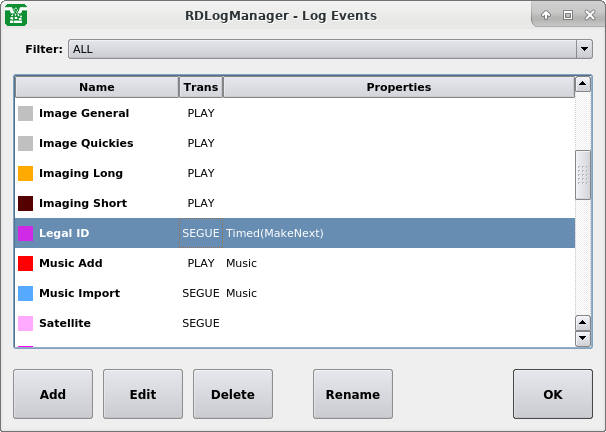Click the Rename button
Image resolution: width=606 pixels, height=432 pixels.
[x=353, y=395]
